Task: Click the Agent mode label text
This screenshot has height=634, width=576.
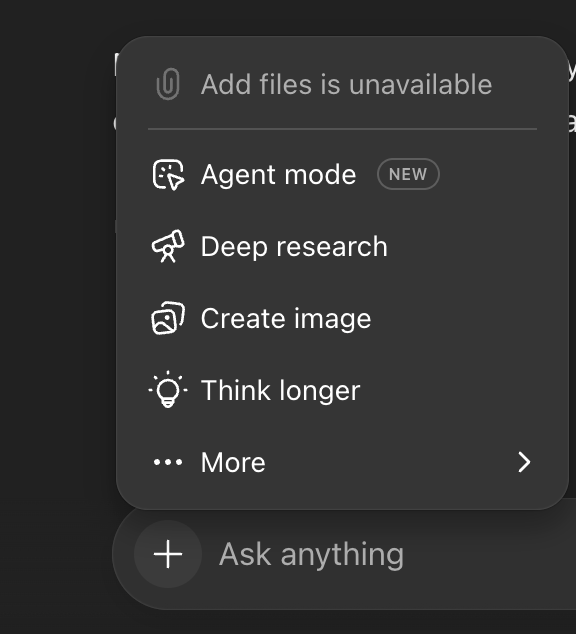Action: [x=279, y=174]
